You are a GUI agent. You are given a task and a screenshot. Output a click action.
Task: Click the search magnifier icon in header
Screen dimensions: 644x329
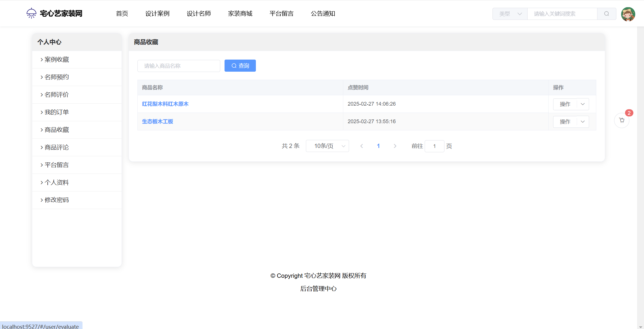click(606, 14)
